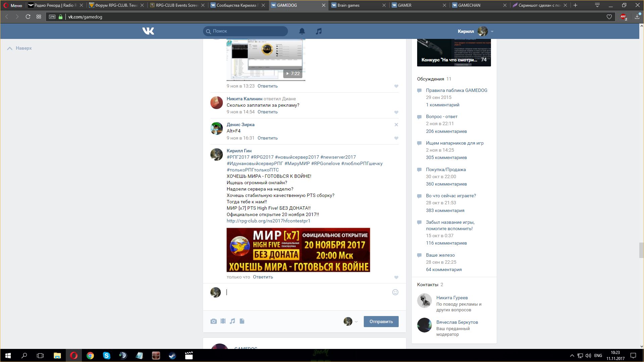The image size is (644, 362).
Task: Switch to the GAMECHAN tab
Action: pyautogui.click(x=479, y=5)
